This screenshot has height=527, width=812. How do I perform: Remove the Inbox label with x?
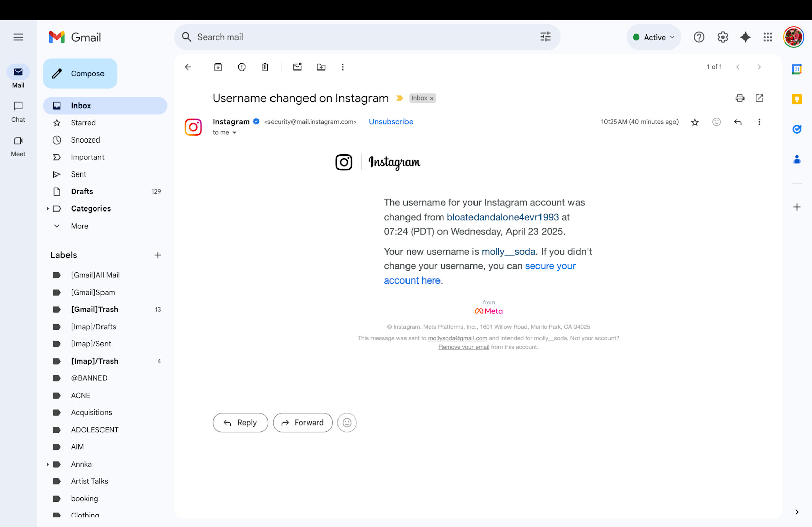432,98
